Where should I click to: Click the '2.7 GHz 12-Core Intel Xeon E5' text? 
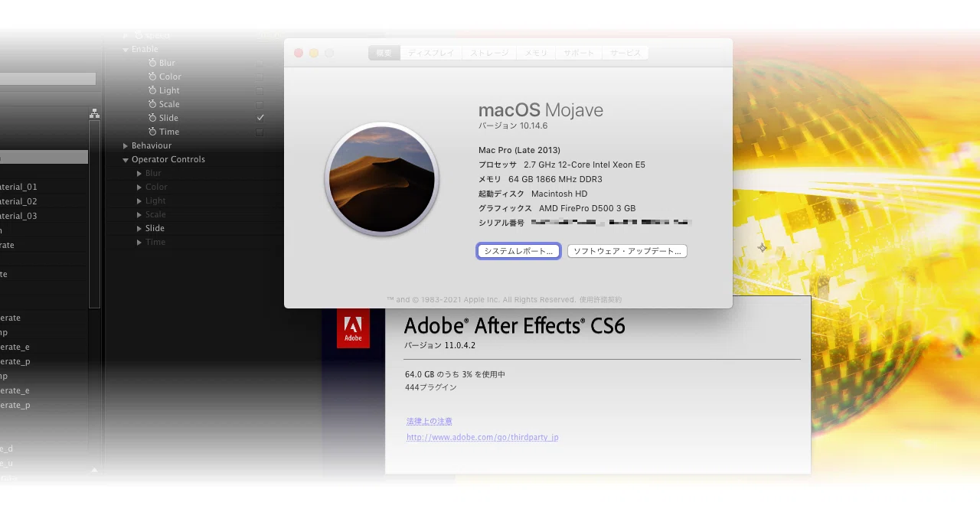tap(584, 165)
